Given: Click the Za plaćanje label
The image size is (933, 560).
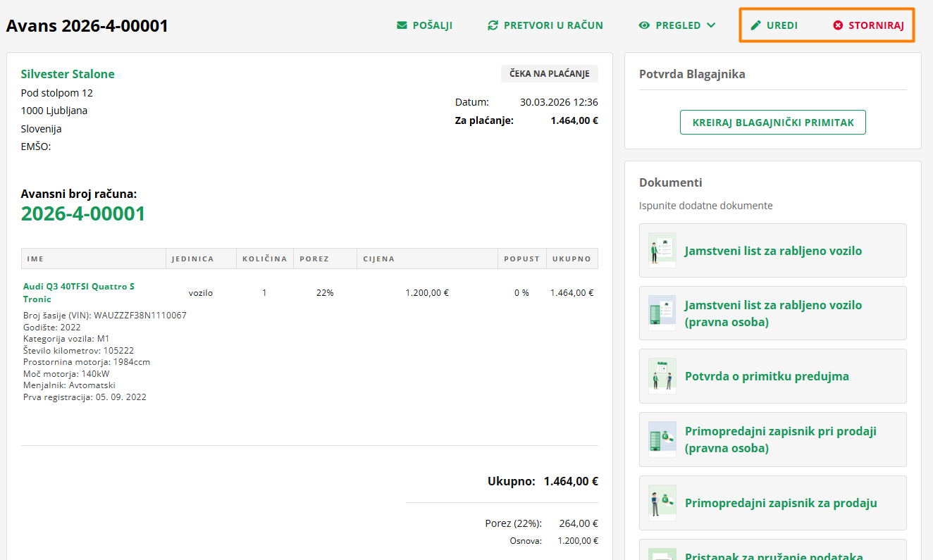Looking at the screenshot, I should [484, 120].
